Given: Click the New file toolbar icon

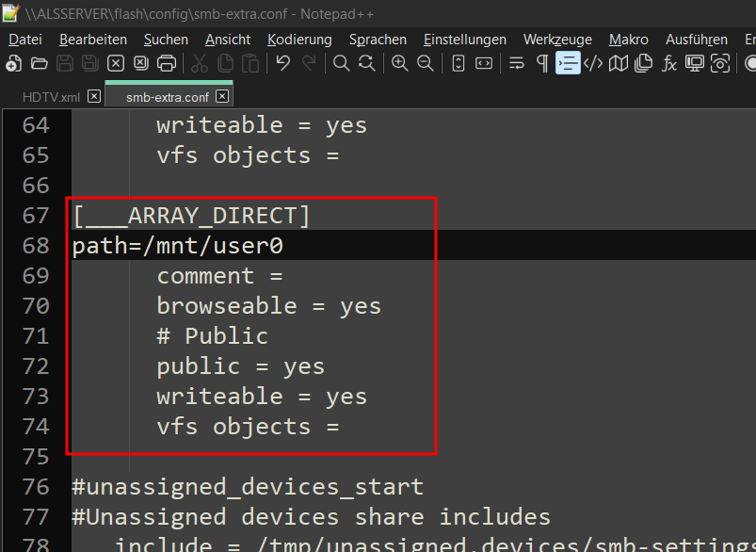Looking at the screenshot, I should (13, 63).
